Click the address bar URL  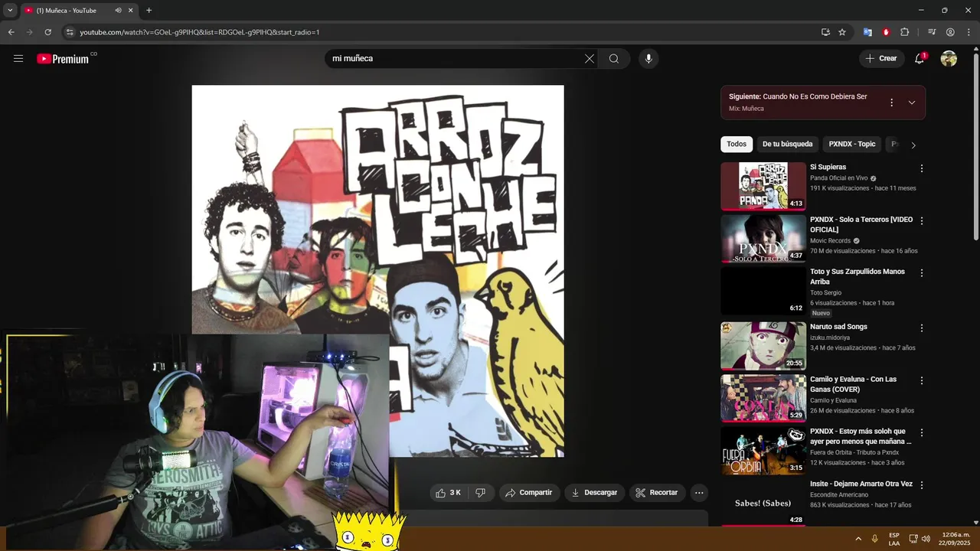point(199,32)
